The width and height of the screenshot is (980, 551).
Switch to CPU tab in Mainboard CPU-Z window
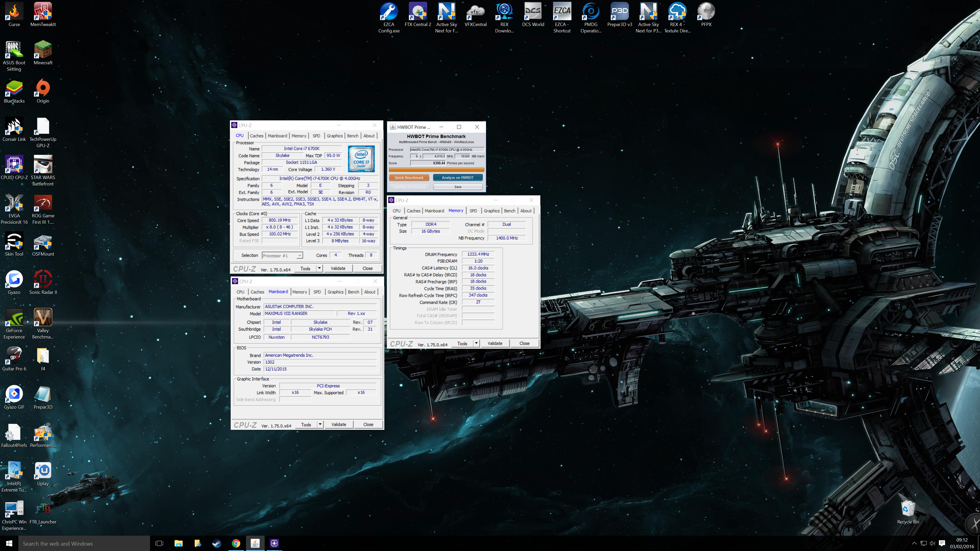[240, 292]
